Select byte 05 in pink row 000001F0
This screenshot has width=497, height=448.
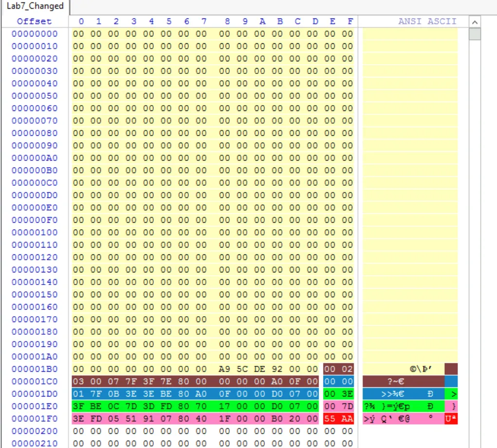pos(113,419)
